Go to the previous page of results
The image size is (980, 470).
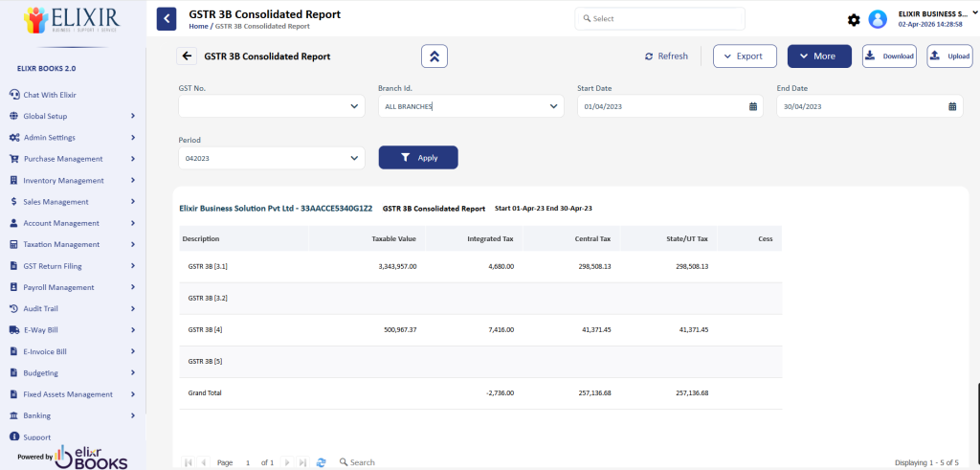click(x=204, y=462)
